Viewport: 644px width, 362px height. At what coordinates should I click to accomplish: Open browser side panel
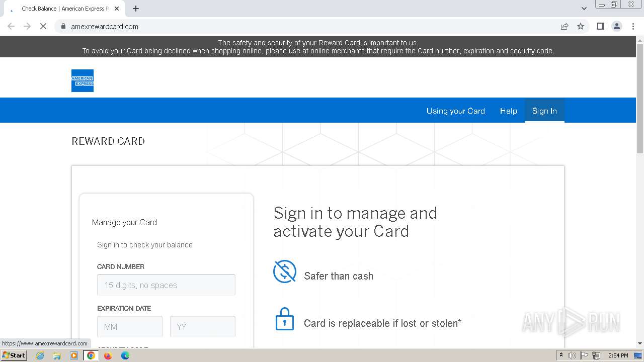tap(600, 26)
